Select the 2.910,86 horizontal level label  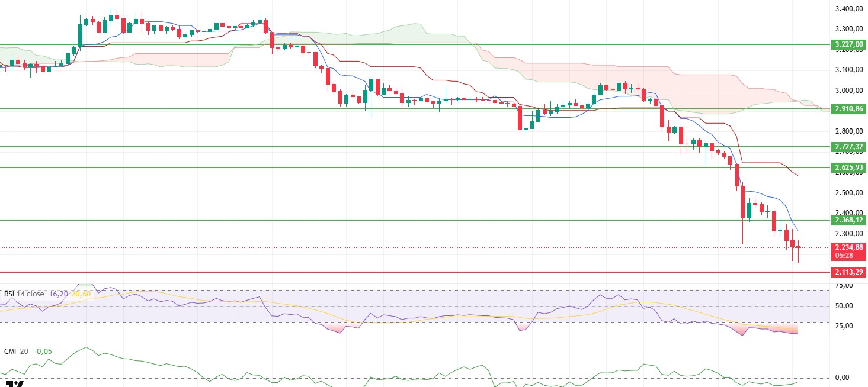point(848,109)
